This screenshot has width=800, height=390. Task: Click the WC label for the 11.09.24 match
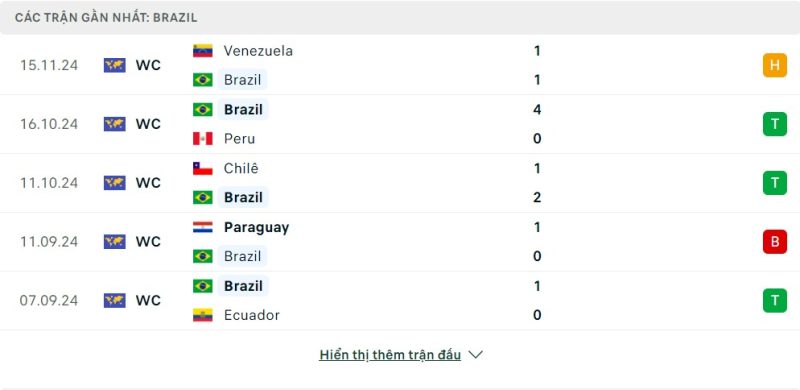(x=148, y=241)
